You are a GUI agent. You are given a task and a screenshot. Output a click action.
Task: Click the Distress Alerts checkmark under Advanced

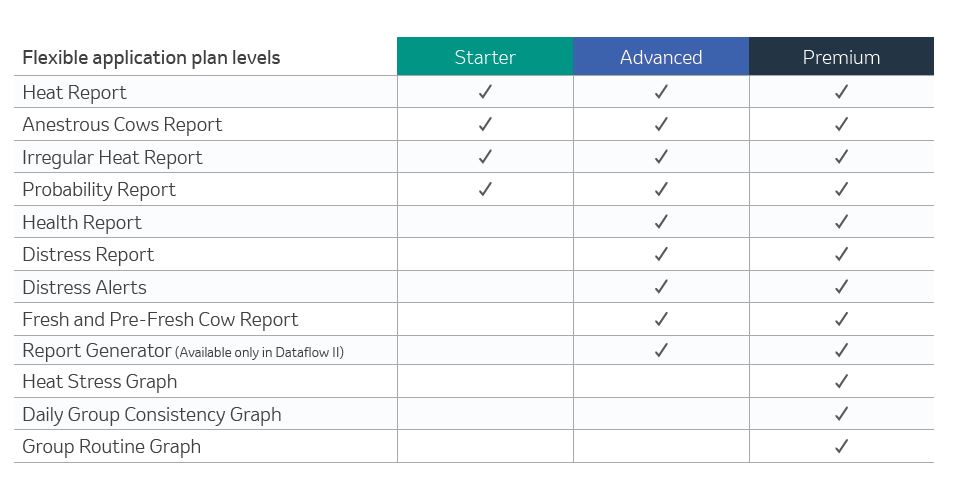[661, 286]
